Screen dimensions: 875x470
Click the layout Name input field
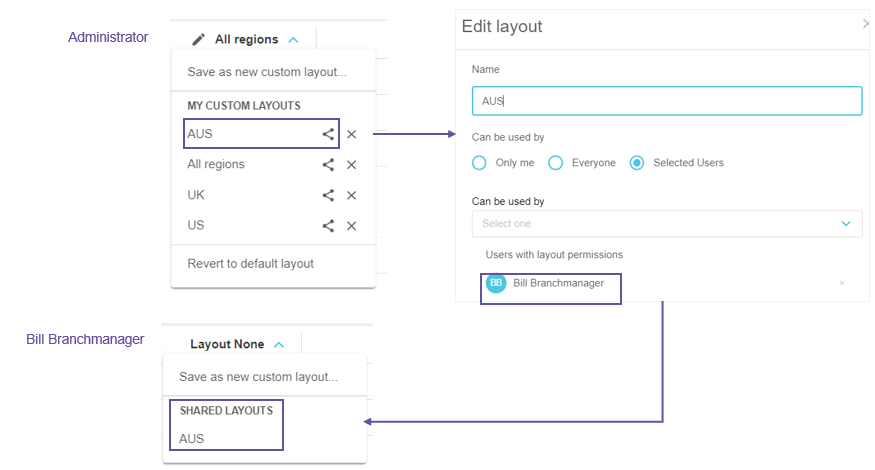(666, 101)
